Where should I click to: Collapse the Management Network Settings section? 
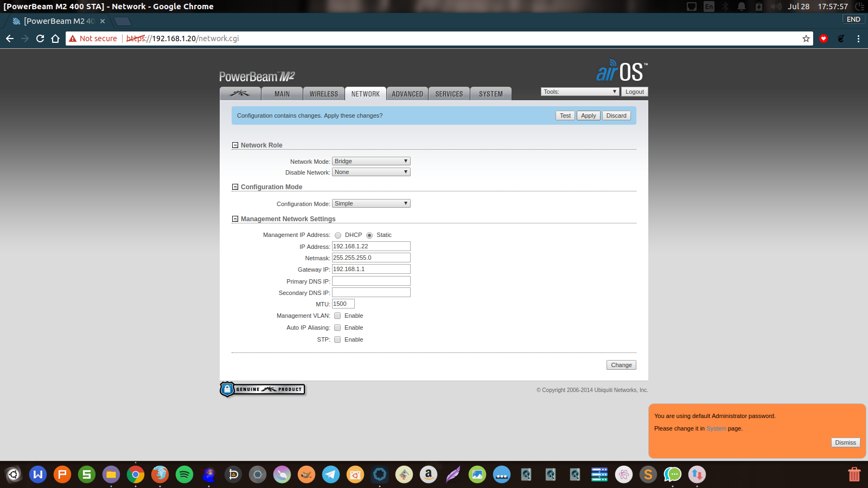(x=235, y=219)
